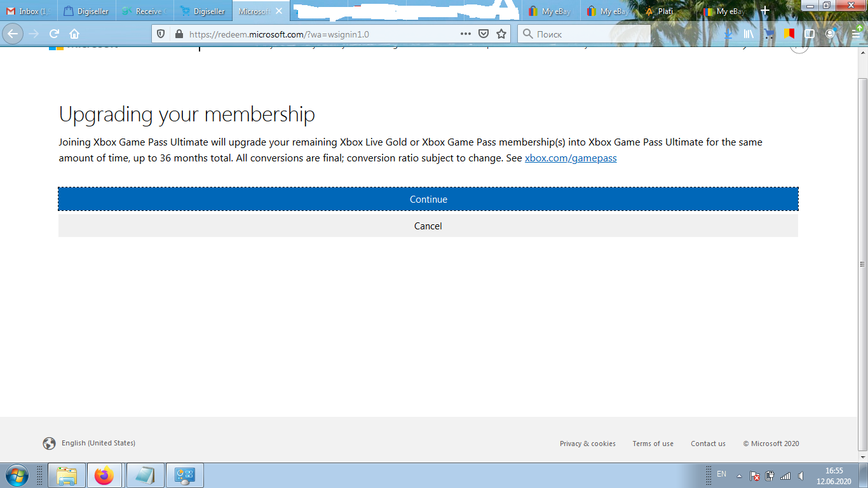Open the Windows Start button
The width and height of the screenshot is (868, 488).
16,475
